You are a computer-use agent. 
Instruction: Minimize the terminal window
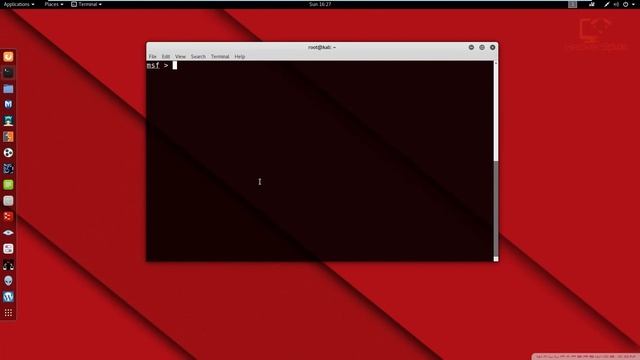[471, 47]
